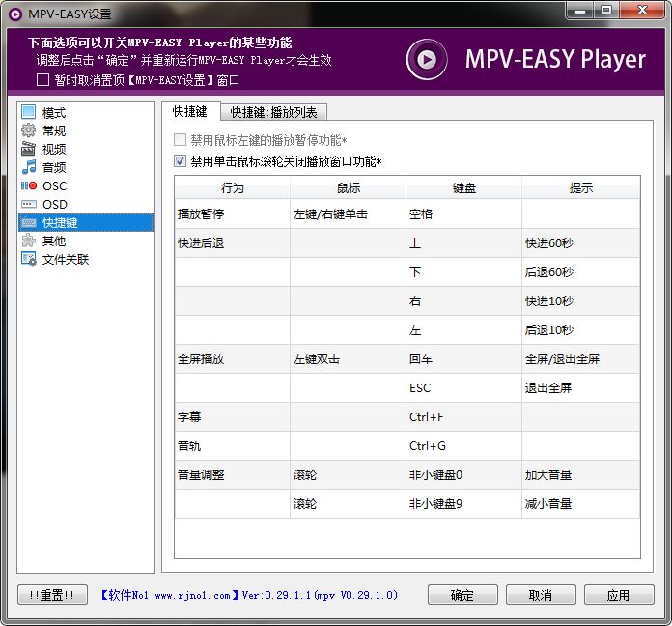Click the 行为 column header
The width and height of the screenshot is (672, 626).
[233, 187]
